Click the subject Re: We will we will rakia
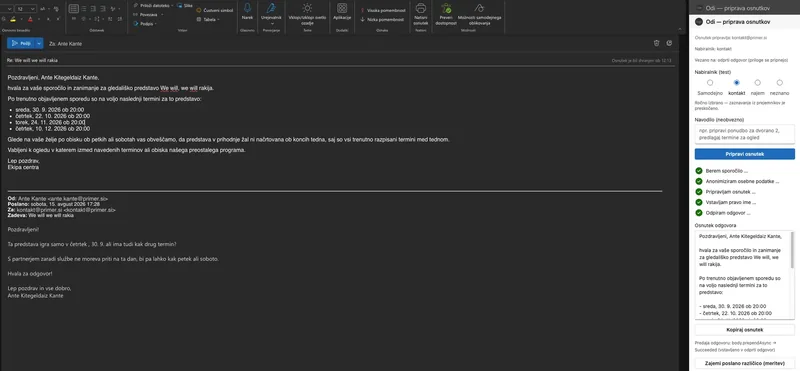The height and width of the screenshot is (371, 800). [32, 60]
